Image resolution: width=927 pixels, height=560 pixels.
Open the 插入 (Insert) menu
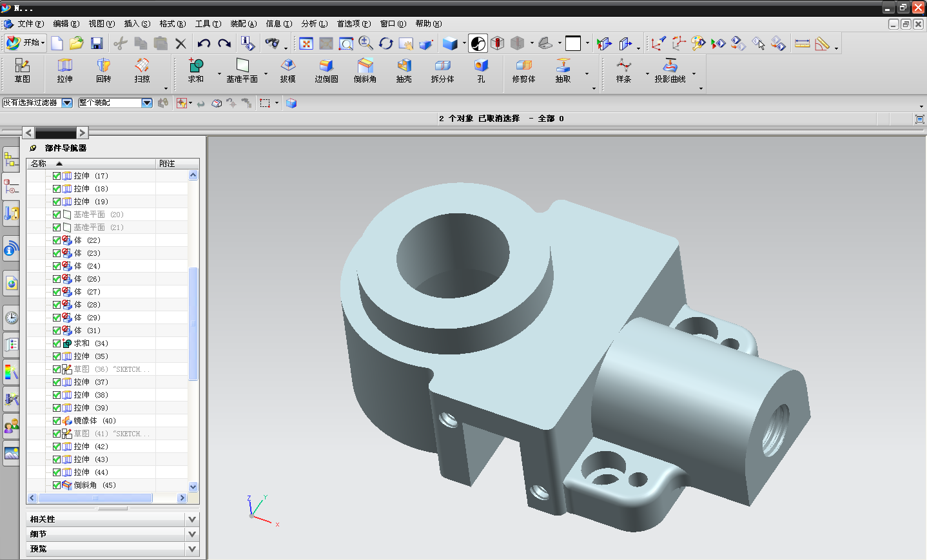[137, 24]
